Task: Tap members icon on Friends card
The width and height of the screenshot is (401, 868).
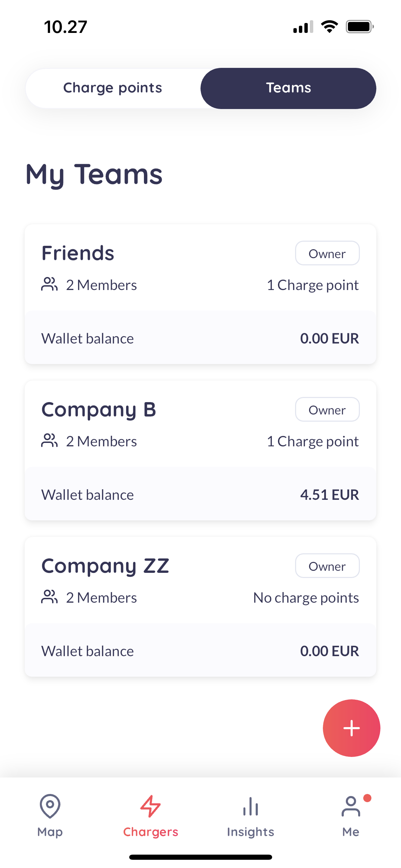Action: (x=49, y=284)
